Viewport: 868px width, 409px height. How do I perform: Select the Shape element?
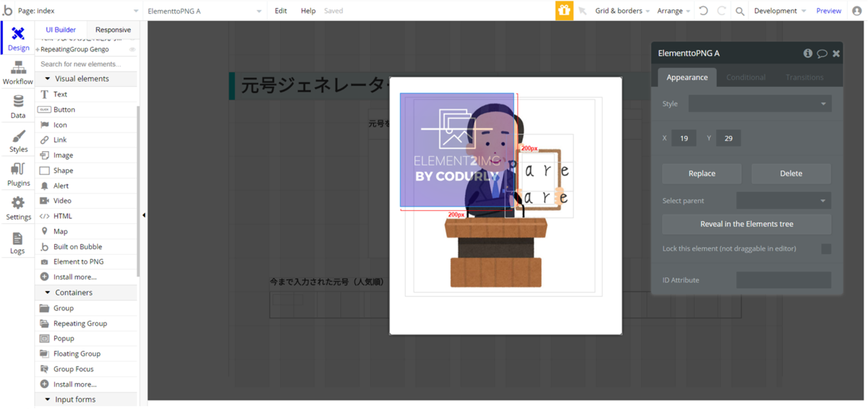pyautogui.click(x=86, y=170)
